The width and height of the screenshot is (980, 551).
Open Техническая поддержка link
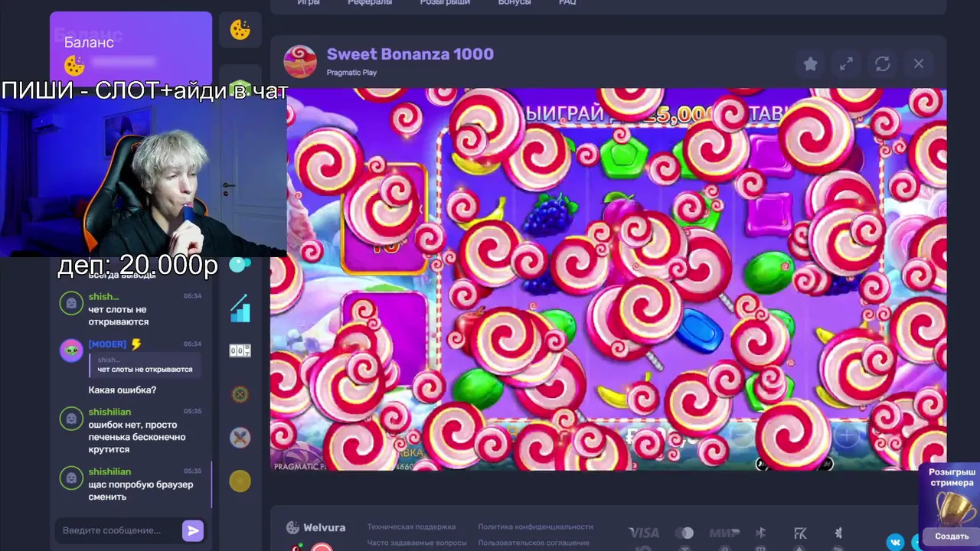pyautogui.click(x=411, y=527)
